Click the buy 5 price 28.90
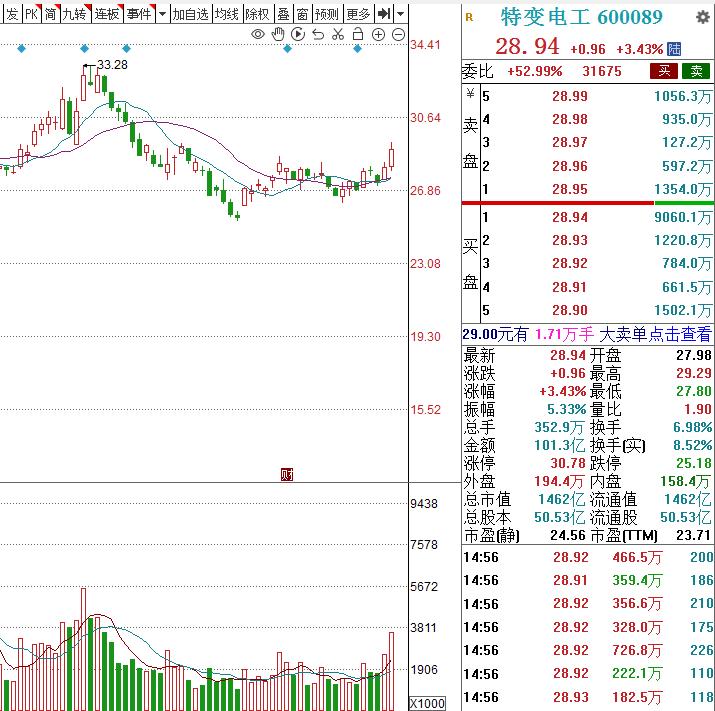The height and width of the screenshot is (711, 715). [570, 311]
